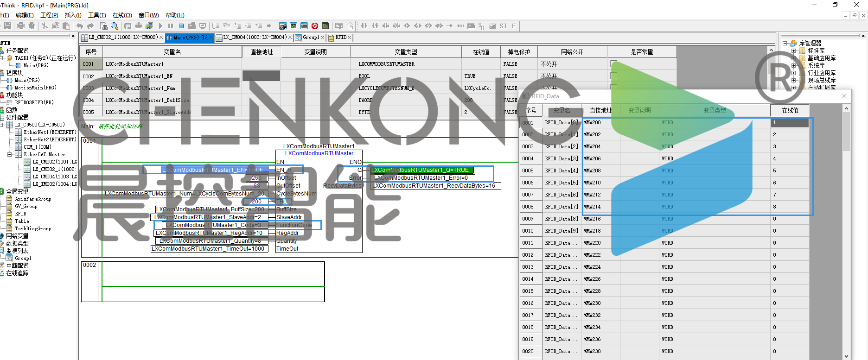Click the ST toolbar button
Screen dimensions: 868x360
click(503, 26)
